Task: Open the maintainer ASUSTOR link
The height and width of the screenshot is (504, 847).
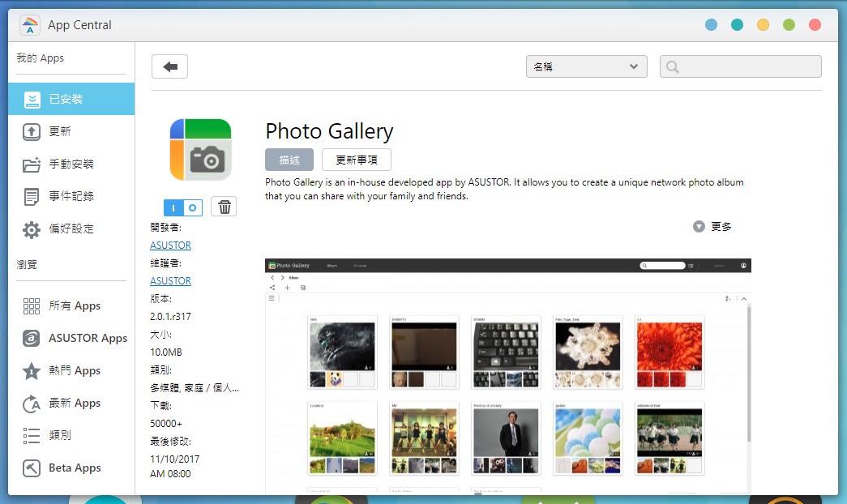Action: coord(171,281)
